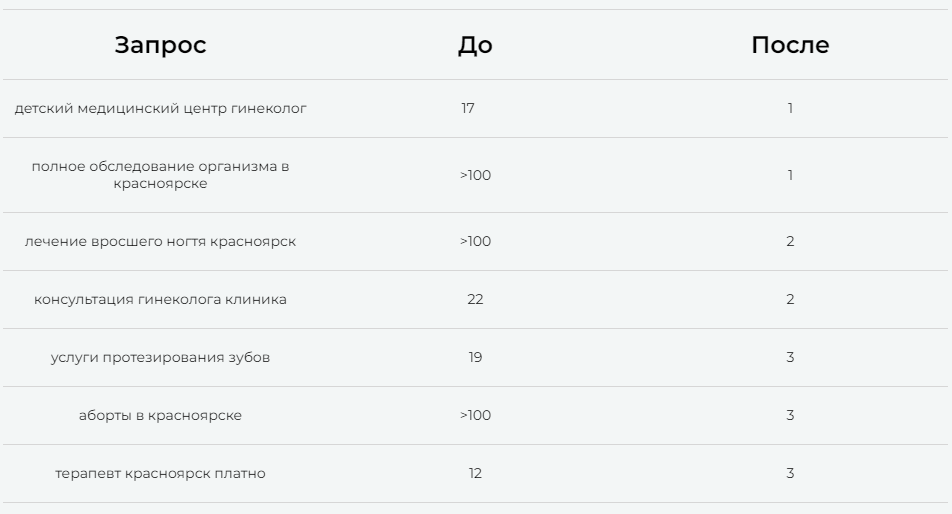The width and height of the screenshot is (952, 514).
Task: Click ">100" in the "полное обследование организма" row
Action: [475, 175]
